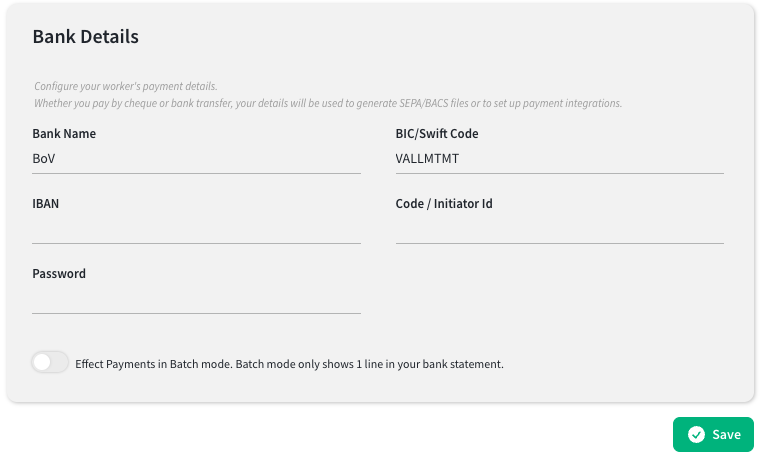769x468 pixels.
Task: Click into the empty Password field
Action: (196, 299)
